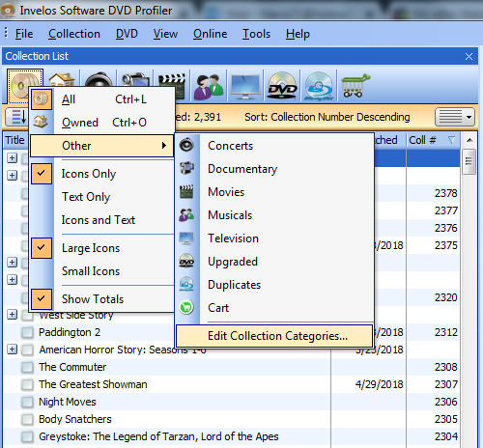483x448 pixels.
Task: Select Text Only display option
Action: pyautogui.click(x=86, y=197)
